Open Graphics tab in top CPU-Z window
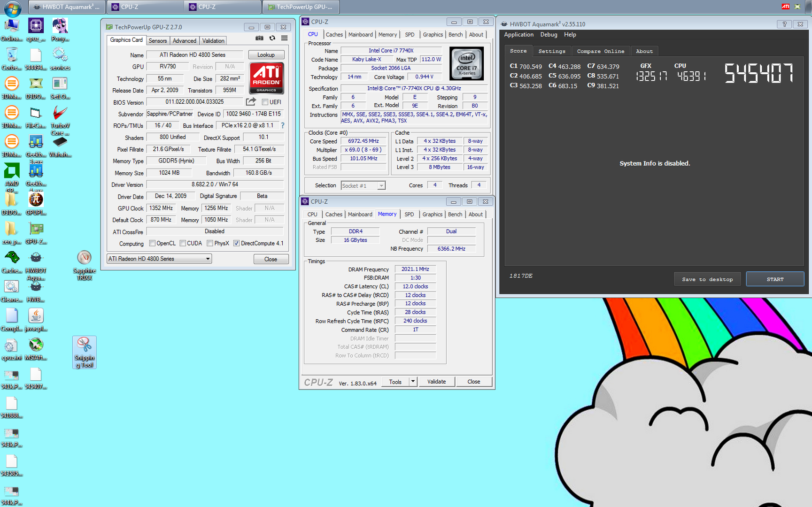The height and width of the screenshot is (507, 812). [x=433, y=35]
